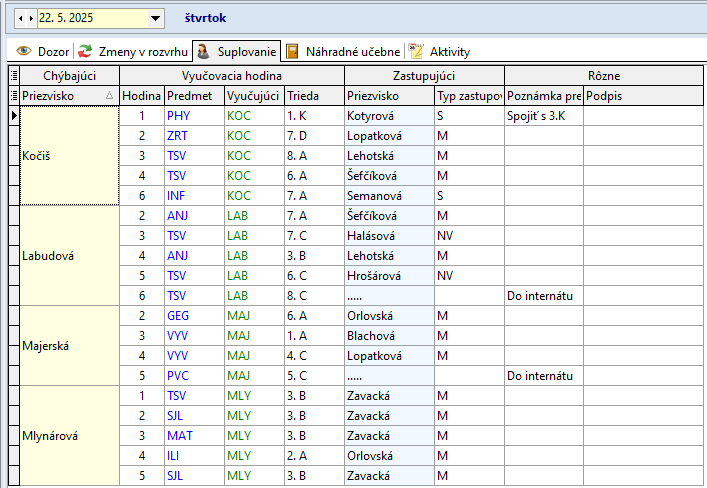Click substitute Semanová cell
This screenshot has width=707, height=488.
(390, 196)
